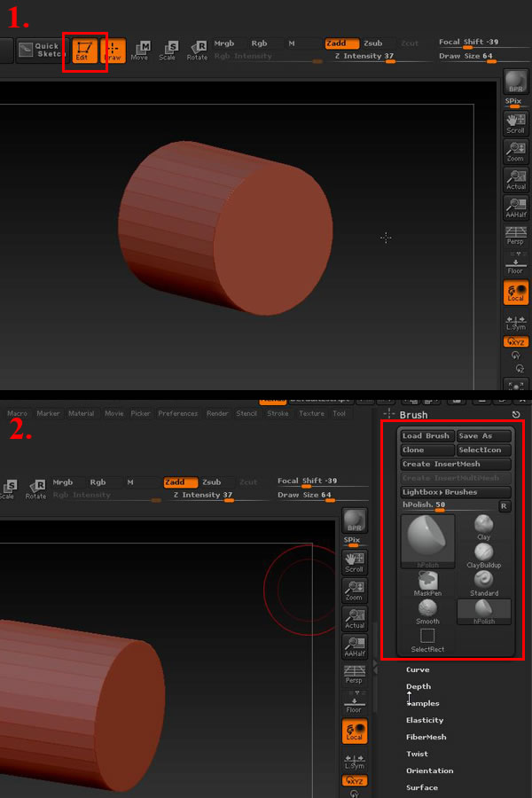Click the SelectIcon button
This screenshot has height=798, width=532.
tap(483, 450)
